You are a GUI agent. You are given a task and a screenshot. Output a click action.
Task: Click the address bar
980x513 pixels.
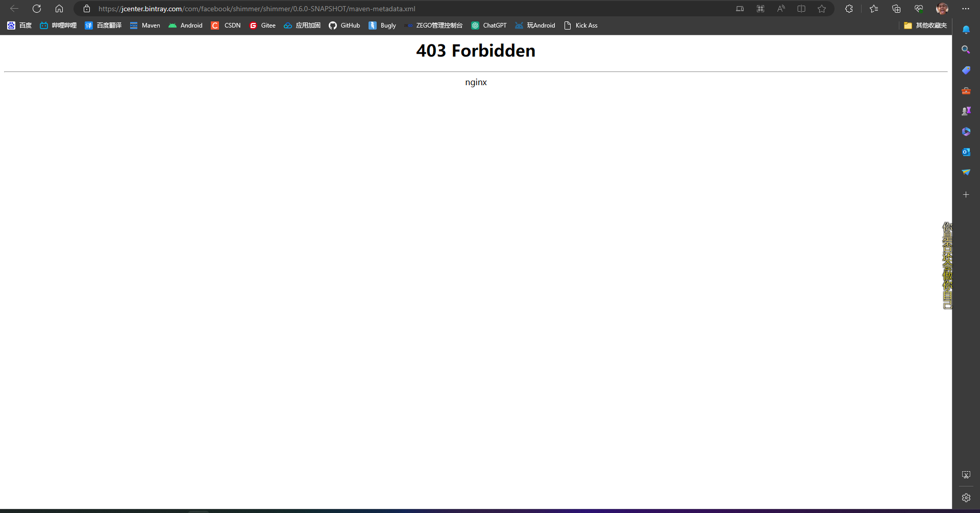255,9
